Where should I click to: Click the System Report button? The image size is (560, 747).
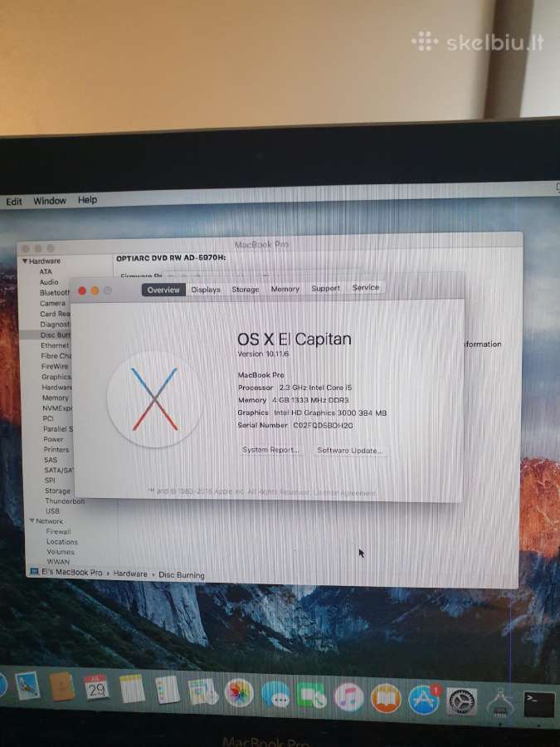pos(270,450)
